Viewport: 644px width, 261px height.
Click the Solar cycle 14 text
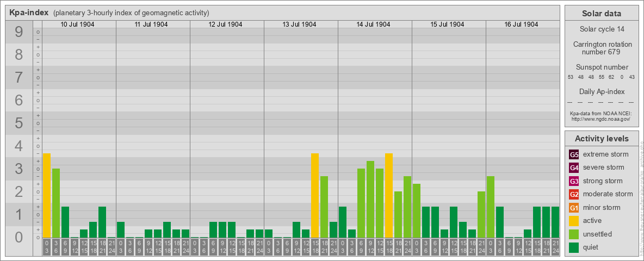click(602, 29)
